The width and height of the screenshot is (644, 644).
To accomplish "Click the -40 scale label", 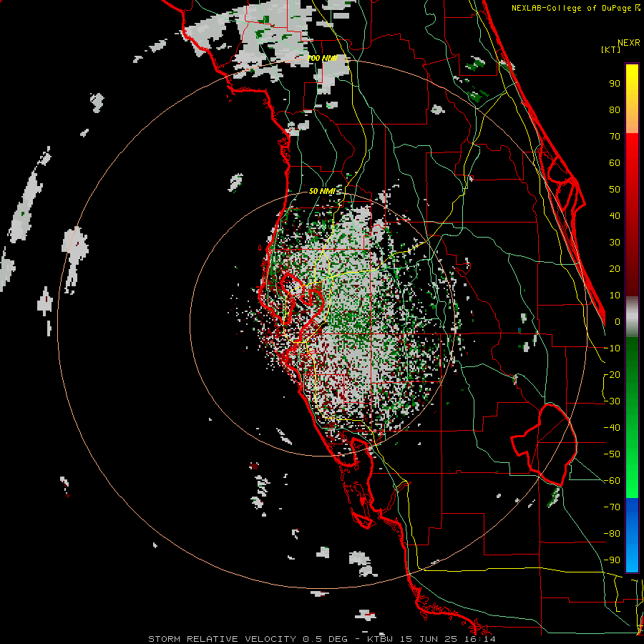I will 613,428.
